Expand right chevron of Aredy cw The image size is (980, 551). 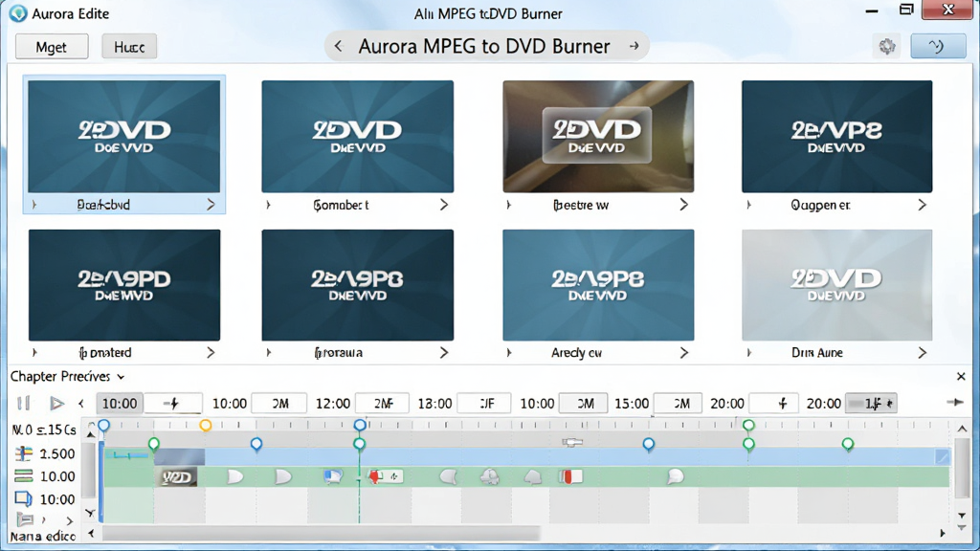683,353
